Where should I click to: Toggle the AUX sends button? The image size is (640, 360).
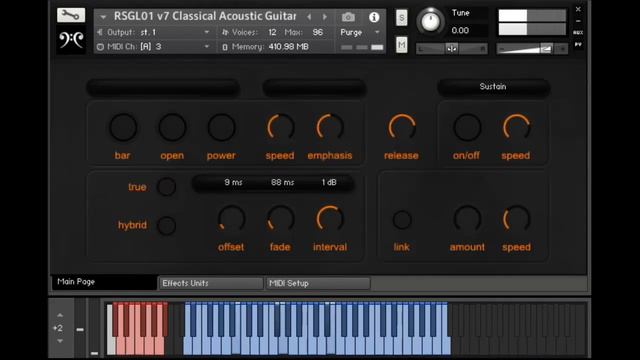click(578, 32)
